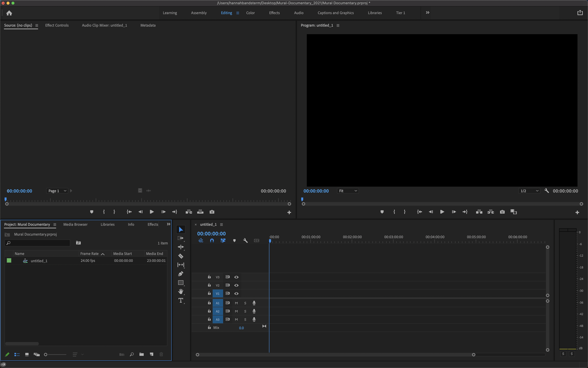Open untitled_1 timeline panel menu
Screen dimensions: 588x368
point(221,225)
